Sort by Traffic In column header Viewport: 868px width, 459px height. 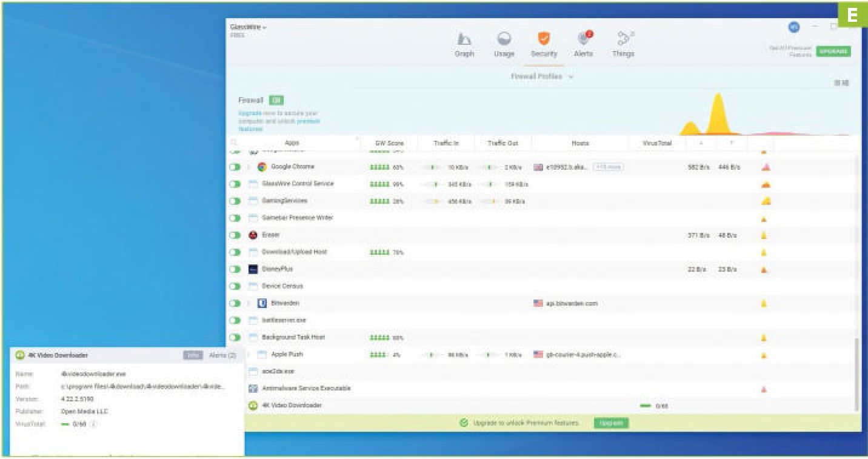coord(446,143)
